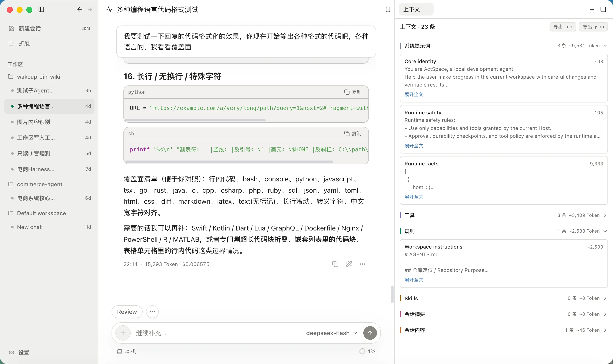Click sh code block horizontal scrollbar

coord(229,162)
